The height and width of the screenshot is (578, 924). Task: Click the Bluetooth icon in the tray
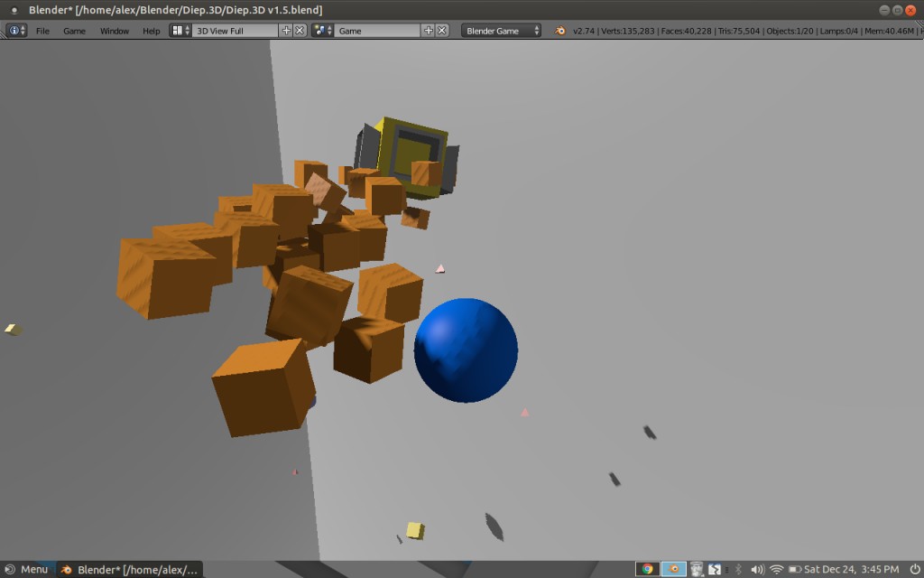739,570
